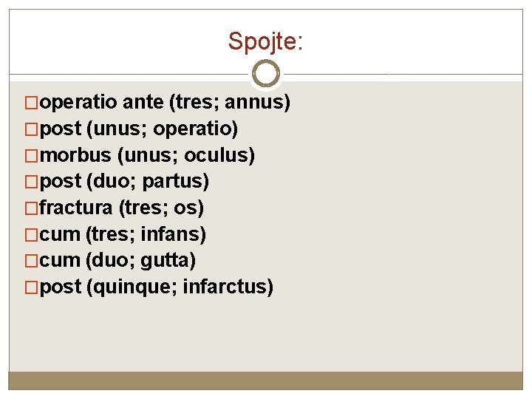Viewport: 532px width, 399px height.
Task: Click the text 'morbus (unus; oculus)'
Action: pos(147,155)
